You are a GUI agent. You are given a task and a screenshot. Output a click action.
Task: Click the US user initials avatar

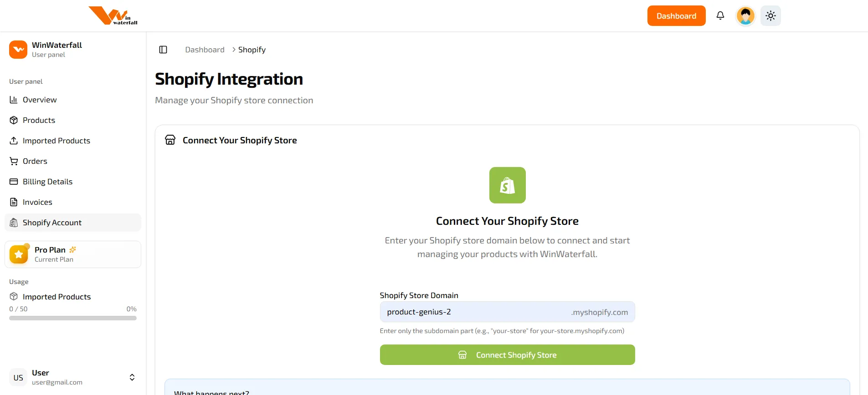coord(18,377)
